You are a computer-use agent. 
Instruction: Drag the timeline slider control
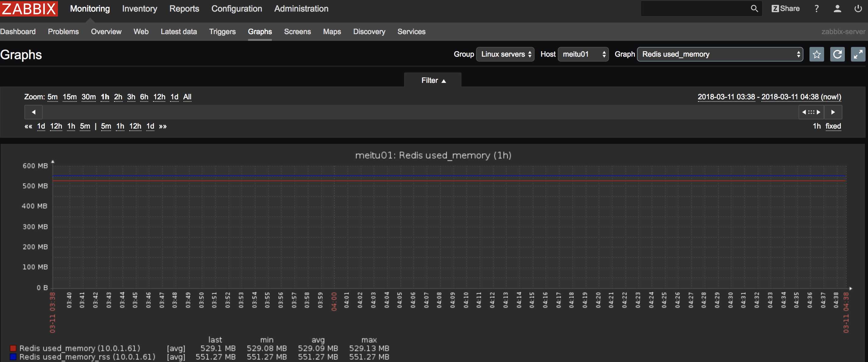[x=809, y=111]
